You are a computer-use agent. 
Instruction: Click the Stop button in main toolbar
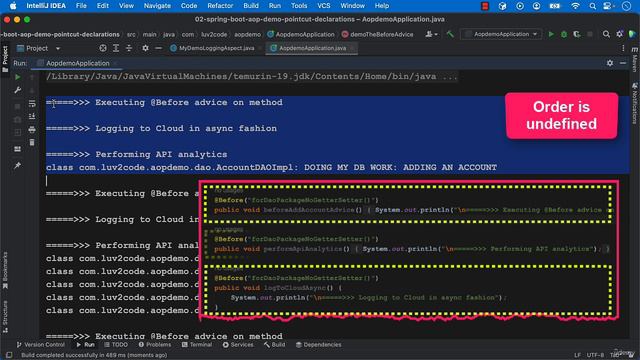pos(590,35)
